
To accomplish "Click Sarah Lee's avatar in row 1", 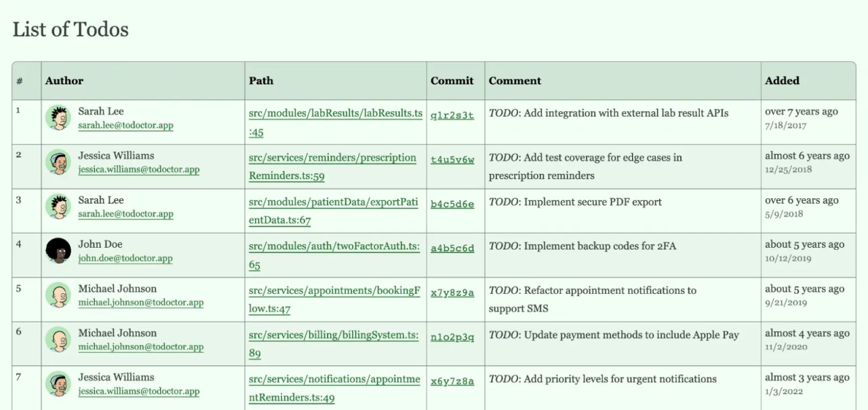I will point(58,117).
